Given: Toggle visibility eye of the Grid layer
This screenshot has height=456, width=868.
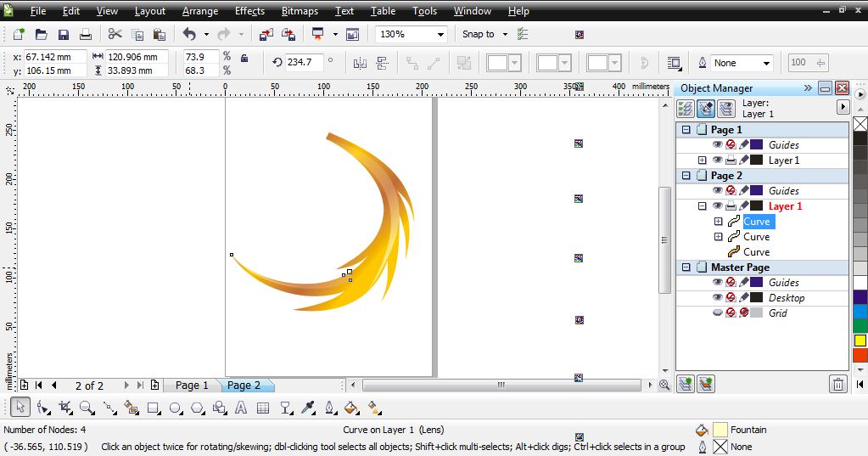Looking at the screenshot, I should click(718, 313).
